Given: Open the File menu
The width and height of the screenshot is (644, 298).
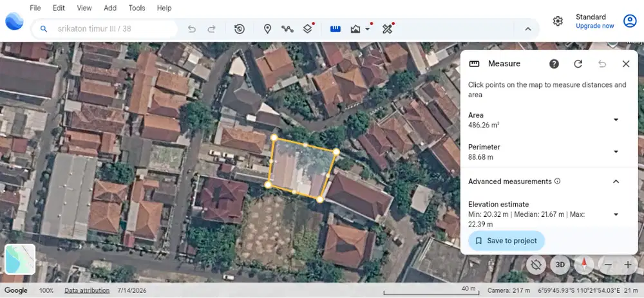Looking at the screenshot, I should point(35,8).
